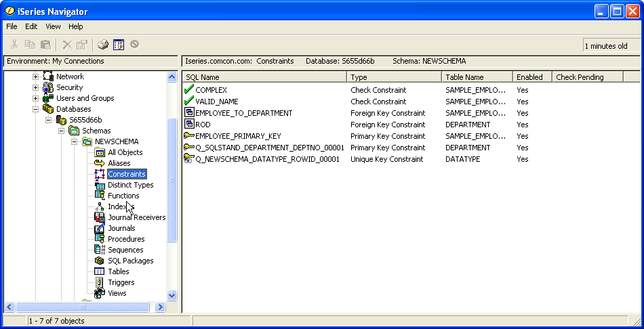
Task: Open the File menu
Action: [x=12, y=26]
